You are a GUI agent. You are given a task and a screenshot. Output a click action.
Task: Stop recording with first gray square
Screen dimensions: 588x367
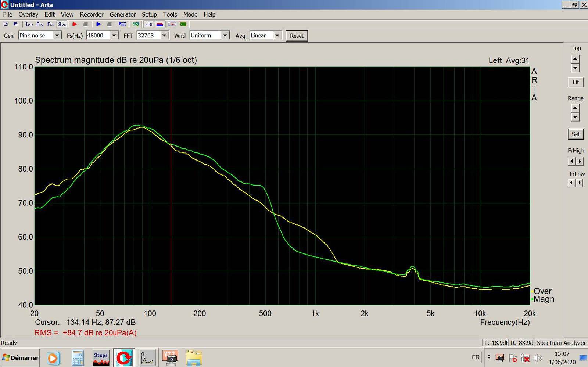click(86, 24)
